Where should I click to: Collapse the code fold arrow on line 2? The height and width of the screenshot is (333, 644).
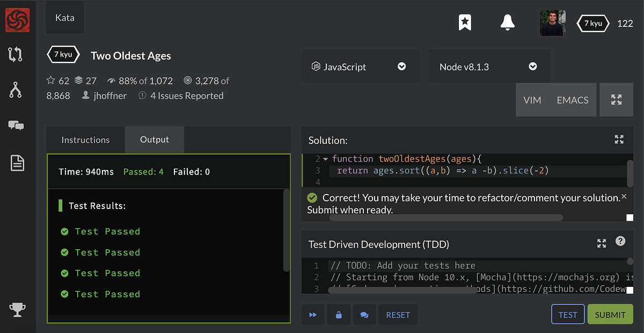[x=325, y=159]
